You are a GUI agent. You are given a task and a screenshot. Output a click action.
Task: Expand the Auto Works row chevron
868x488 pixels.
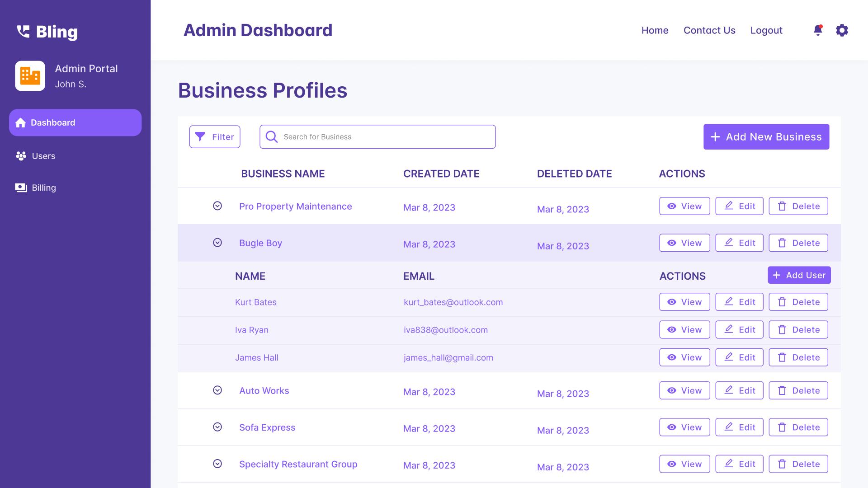point(217,390)
